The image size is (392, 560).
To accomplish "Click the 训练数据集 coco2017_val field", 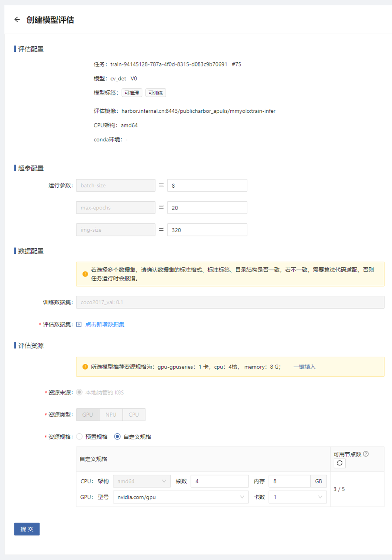I will tap(230, 302).
